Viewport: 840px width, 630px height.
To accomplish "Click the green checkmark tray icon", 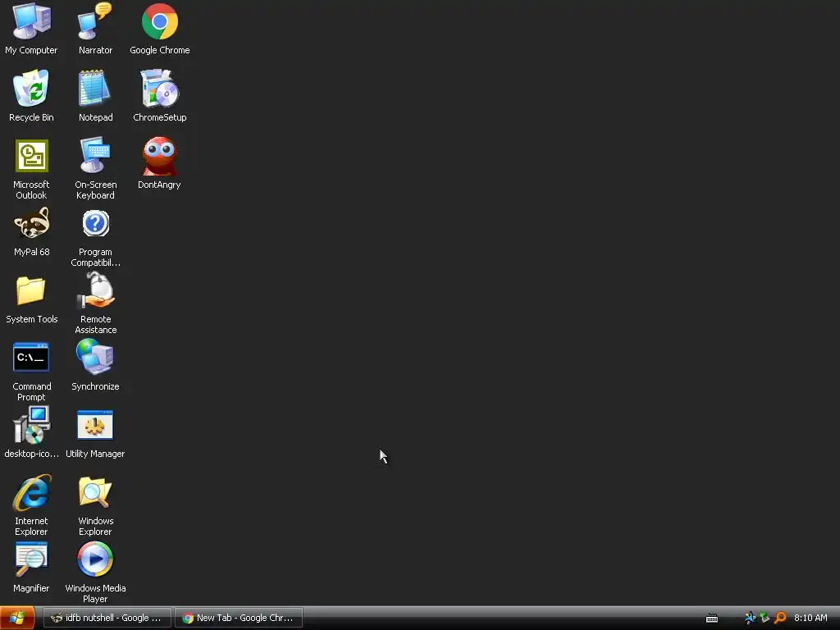I will pyautogui.click(x=765, y=618).
